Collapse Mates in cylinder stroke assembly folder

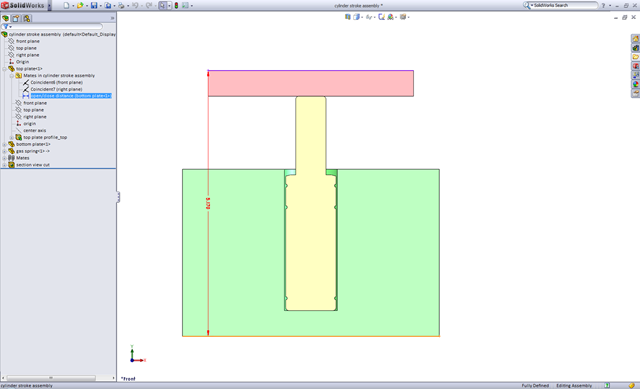tap(11, 76)
